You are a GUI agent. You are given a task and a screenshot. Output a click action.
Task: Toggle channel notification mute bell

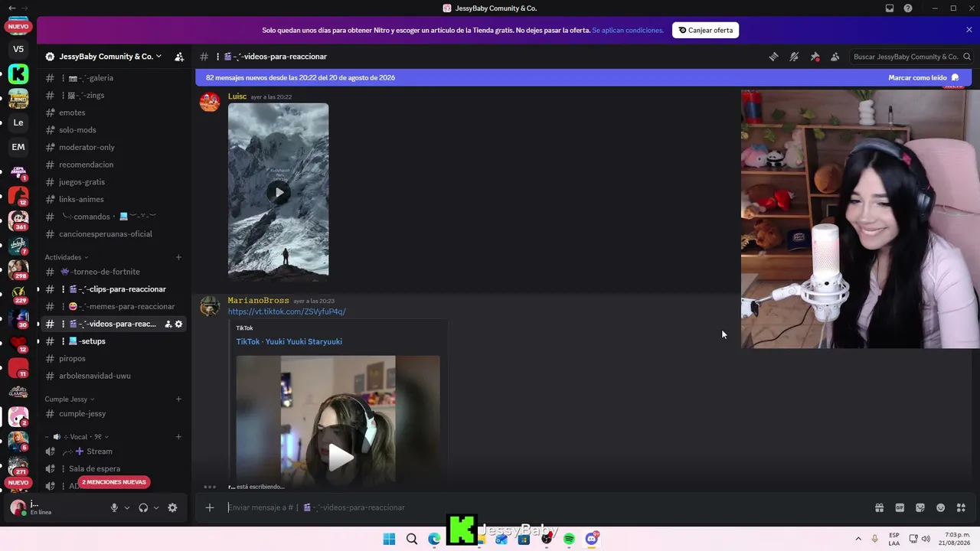coord(794,57)
